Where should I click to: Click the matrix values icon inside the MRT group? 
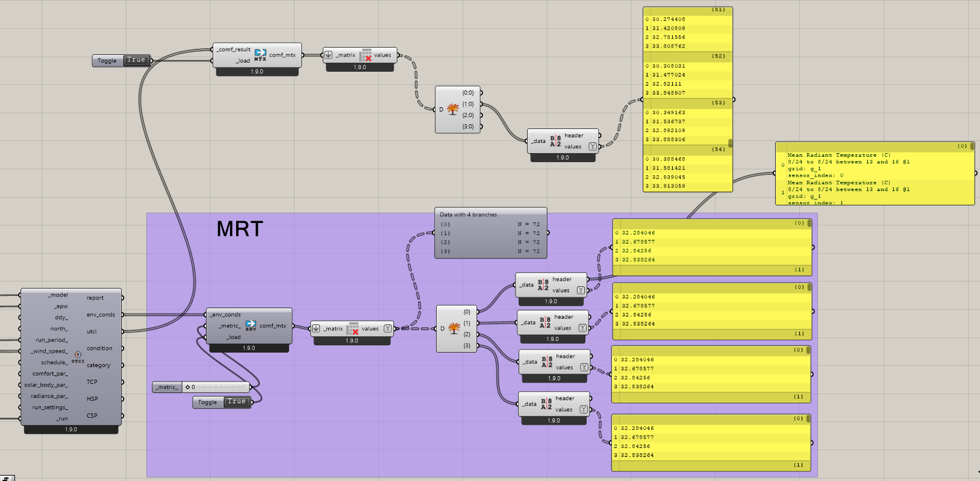point(353,329)
